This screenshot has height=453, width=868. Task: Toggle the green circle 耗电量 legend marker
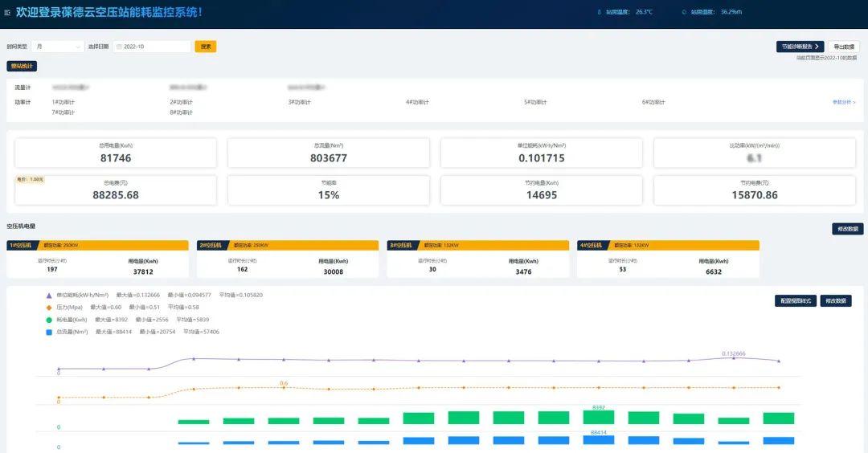[49, 320]
